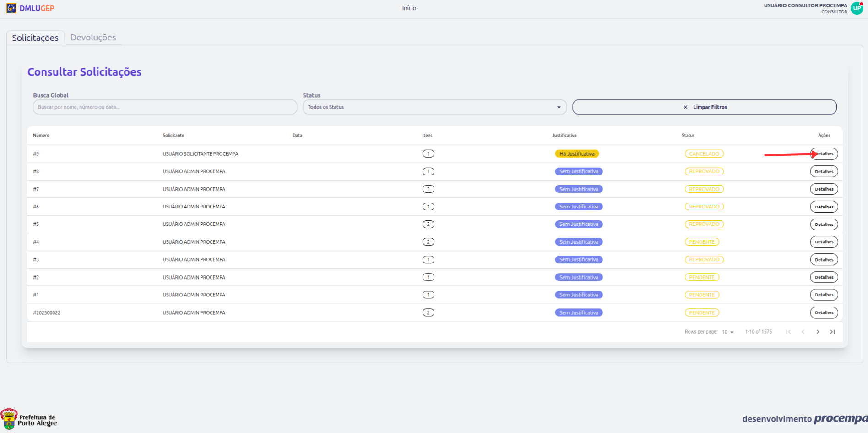868x433 pixels.
Task: Click the DMLUGEP logo icon
Action: pos(11,8)
